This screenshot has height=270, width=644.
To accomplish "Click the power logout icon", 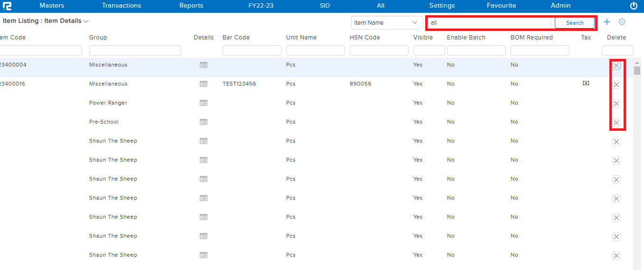I will [x=634, y=6].
